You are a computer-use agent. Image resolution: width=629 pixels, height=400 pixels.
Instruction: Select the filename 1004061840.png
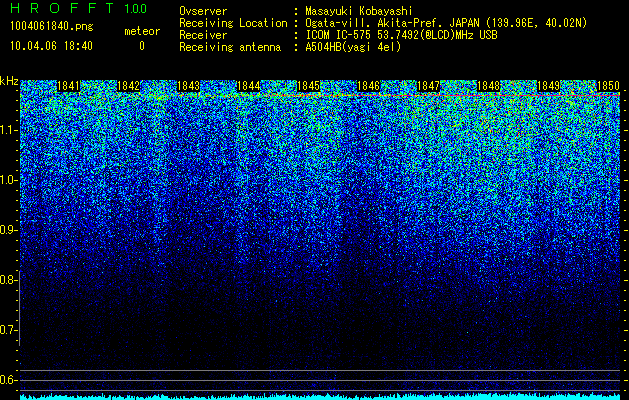tap(52, 27)
